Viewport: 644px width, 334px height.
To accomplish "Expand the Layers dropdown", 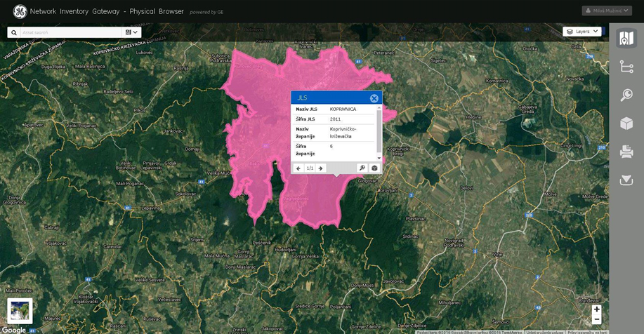I will coord(582,32).
